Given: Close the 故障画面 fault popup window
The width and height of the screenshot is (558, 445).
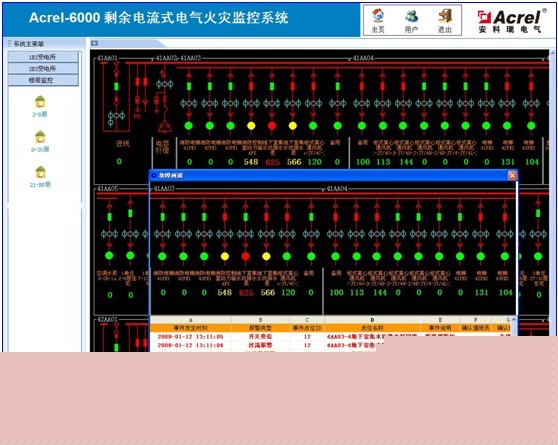Looking at the screenshot, I should click(512, 176).
